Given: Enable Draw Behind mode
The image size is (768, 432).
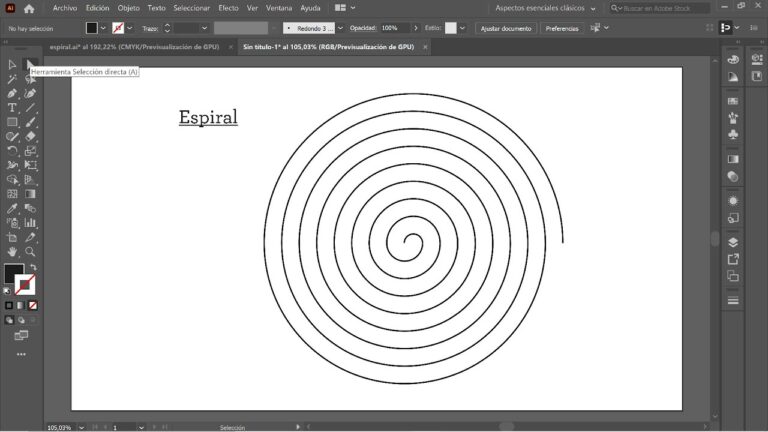Looking at the screenshot, I should (x=21, y=320).
